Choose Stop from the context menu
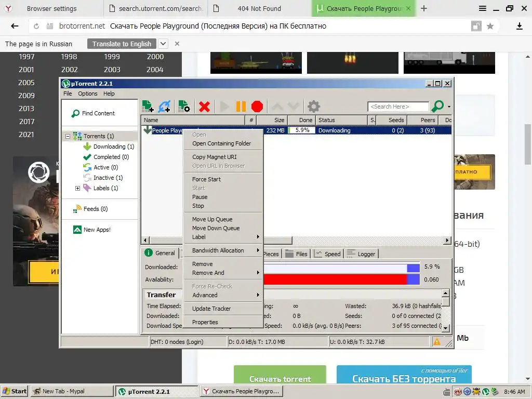532x399 pixels. (x=223, y=206)
